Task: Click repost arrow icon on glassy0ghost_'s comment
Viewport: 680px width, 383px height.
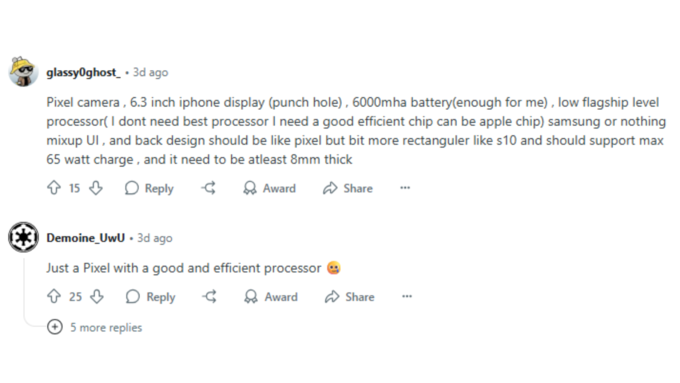Action: click(x=209, y=188)
